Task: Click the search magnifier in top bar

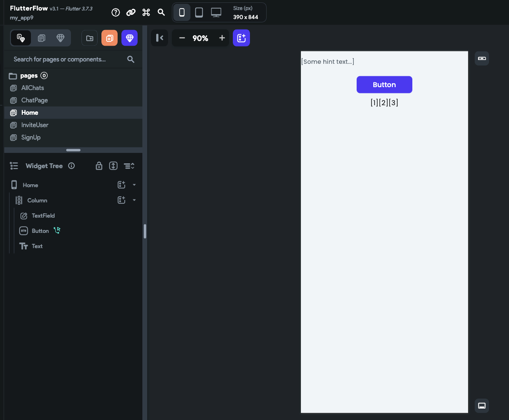Action: click(x=161, y=12)
